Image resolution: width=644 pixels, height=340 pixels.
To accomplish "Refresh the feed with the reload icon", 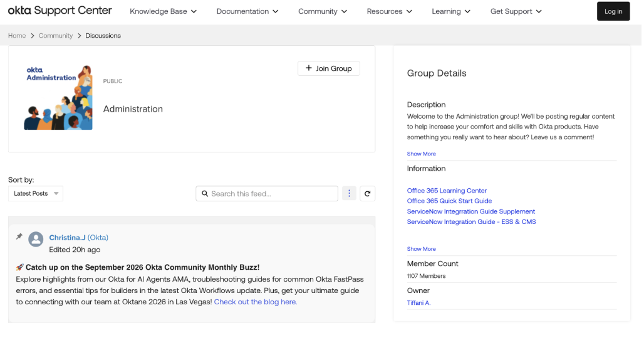I will click(368, 194).
